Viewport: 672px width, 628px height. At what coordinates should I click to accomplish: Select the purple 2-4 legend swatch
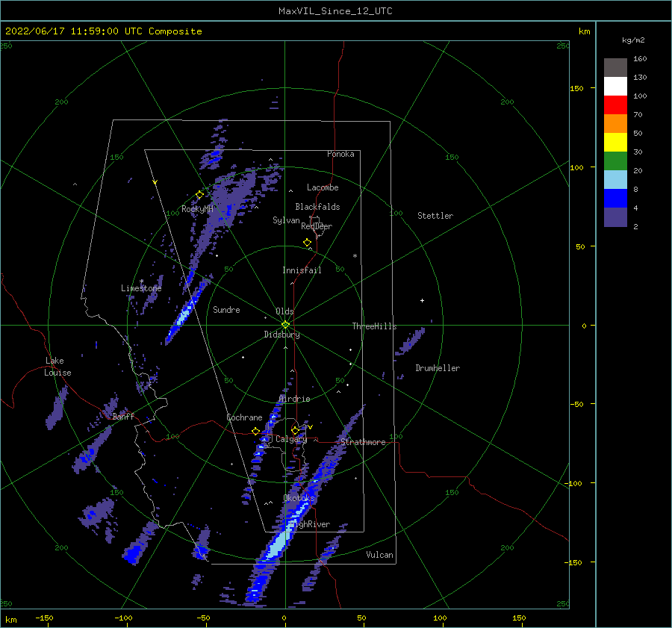(615, 217)
